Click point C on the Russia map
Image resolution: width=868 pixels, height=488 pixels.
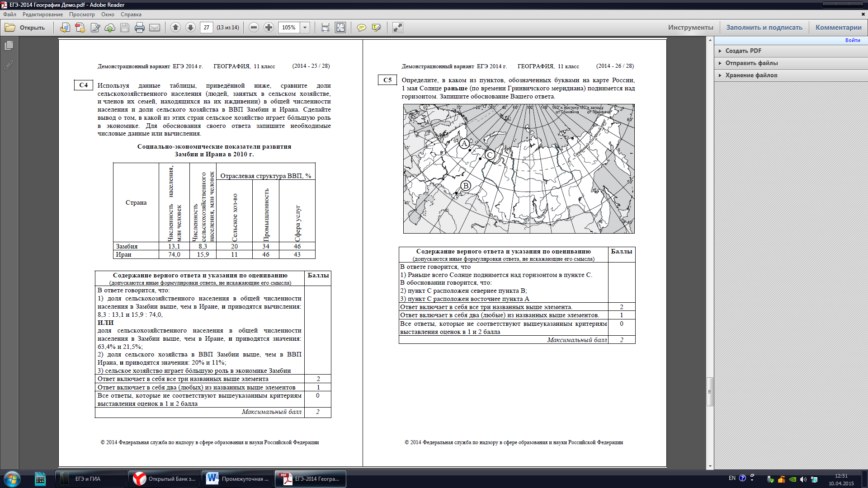point(490,155)
